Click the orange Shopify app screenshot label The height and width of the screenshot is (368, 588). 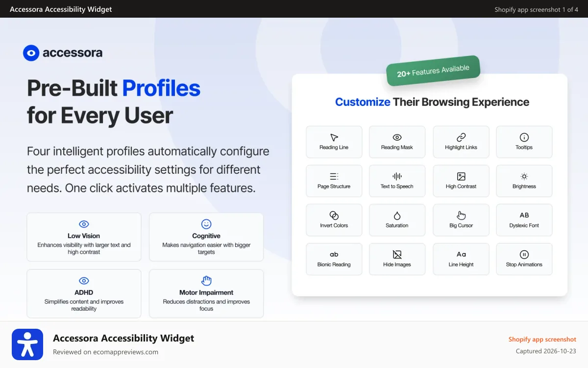542,339
